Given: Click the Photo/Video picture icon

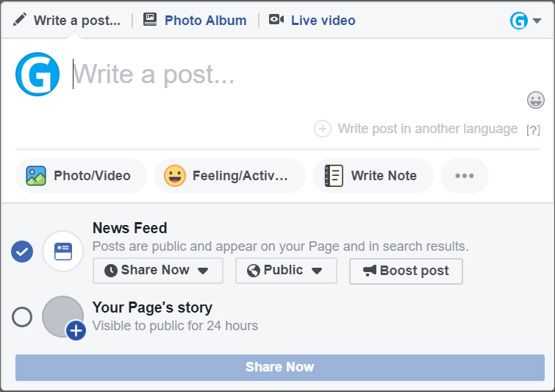Looking at the screenshot, I should tap(36, 176).
